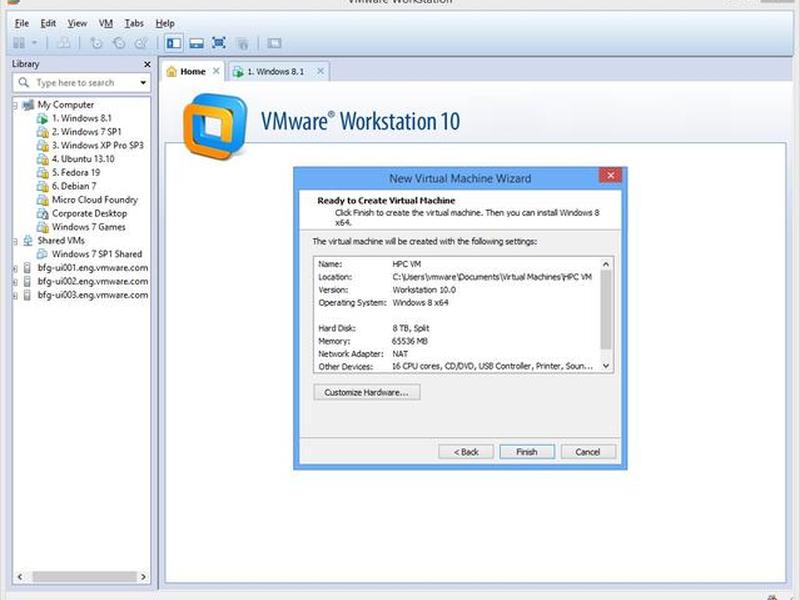800x600 pixels.
Task: Open the power options dropdown arrow in toolbar
Action: click(x=35, y=43)
